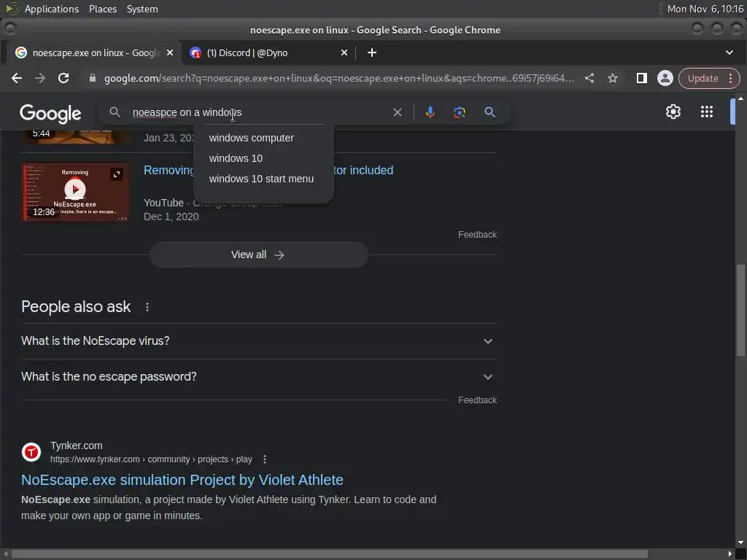Screen dimensions: 747x560
Task: Click the Tynker.com site favicon
Action: click(x=31, y=452)
